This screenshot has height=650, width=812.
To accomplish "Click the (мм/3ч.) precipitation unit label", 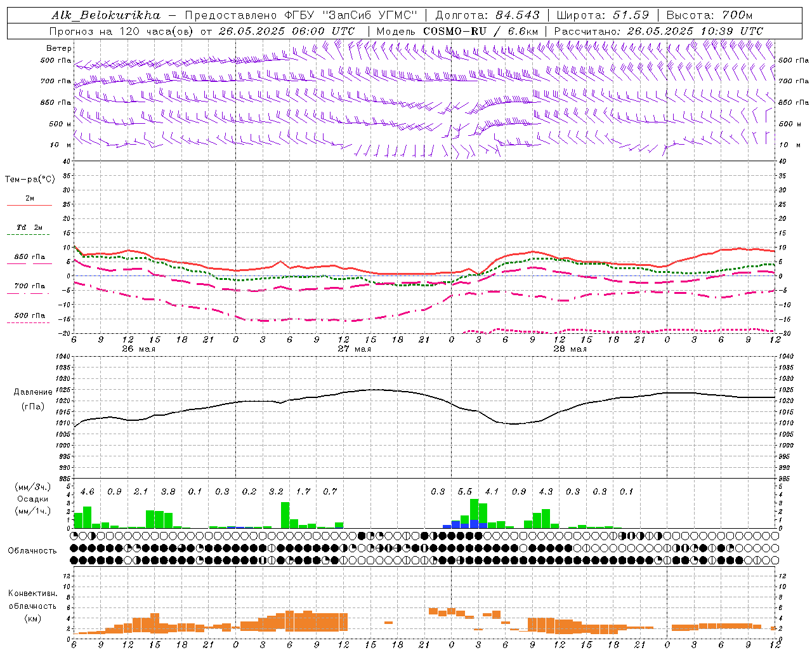I will 32,487.
